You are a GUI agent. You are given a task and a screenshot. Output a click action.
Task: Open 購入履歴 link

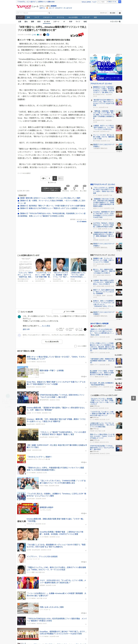(x=112, y=13)
